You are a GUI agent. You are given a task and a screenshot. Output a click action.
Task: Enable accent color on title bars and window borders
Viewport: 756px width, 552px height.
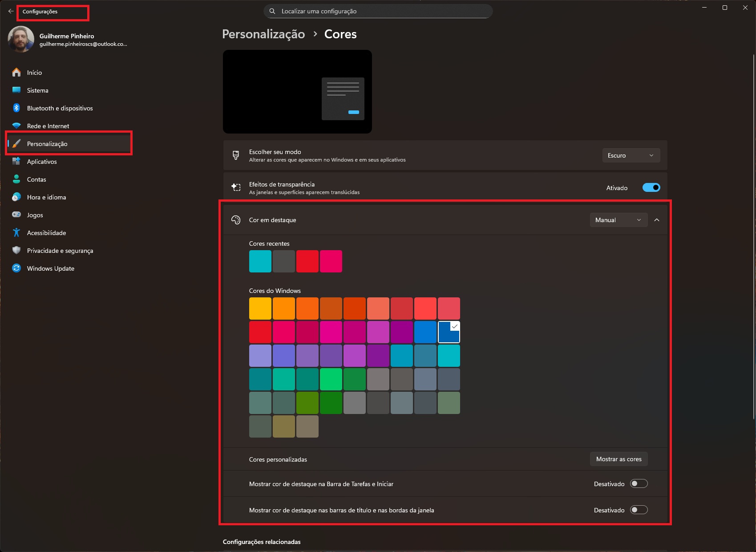[639, 510]
